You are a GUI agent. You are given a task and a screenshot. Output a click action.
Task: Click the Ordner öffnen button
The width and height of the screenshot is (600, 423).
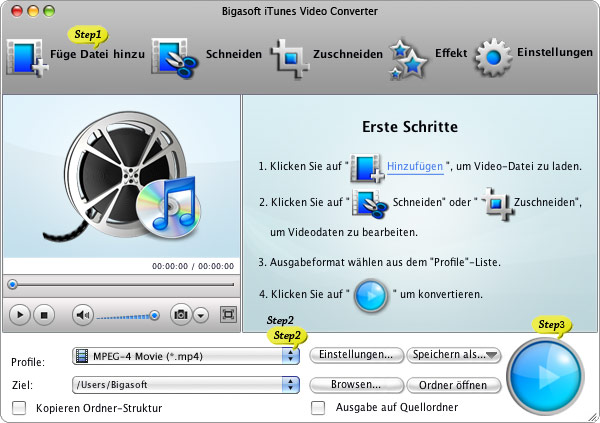454,385
